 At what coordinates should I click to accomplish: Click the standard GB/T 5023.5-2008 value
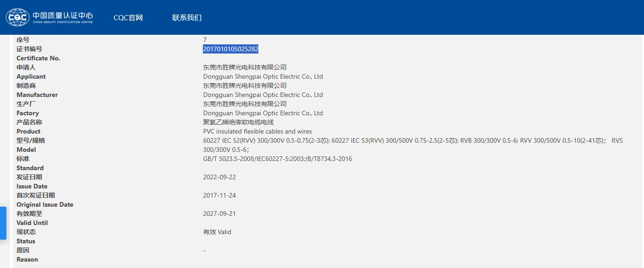(x=278, y=159)
